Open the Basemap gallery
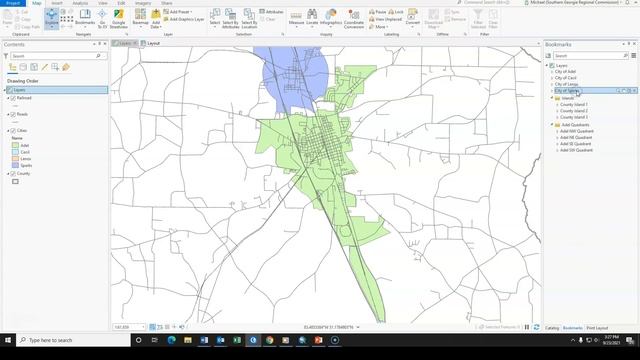The width and height of the screenshot is (640, 360). click(x=140, y=18)
